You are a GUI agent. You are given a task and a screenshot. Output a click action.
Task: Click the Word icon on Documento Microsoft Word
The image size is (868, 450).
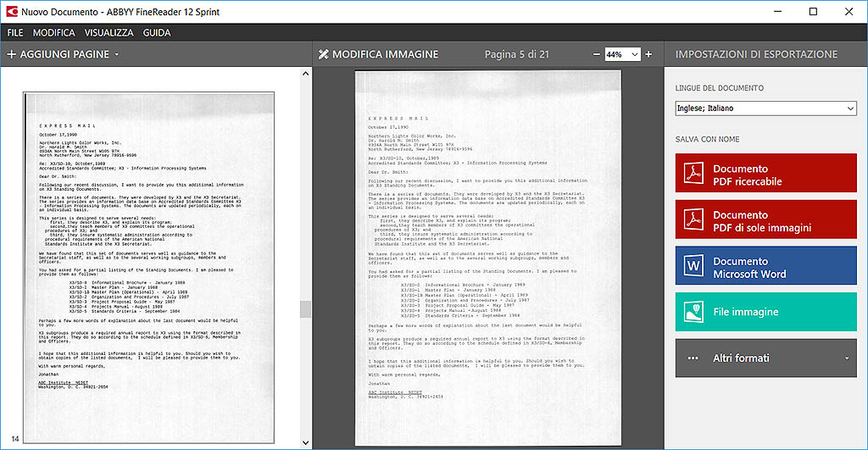[695, 267]
